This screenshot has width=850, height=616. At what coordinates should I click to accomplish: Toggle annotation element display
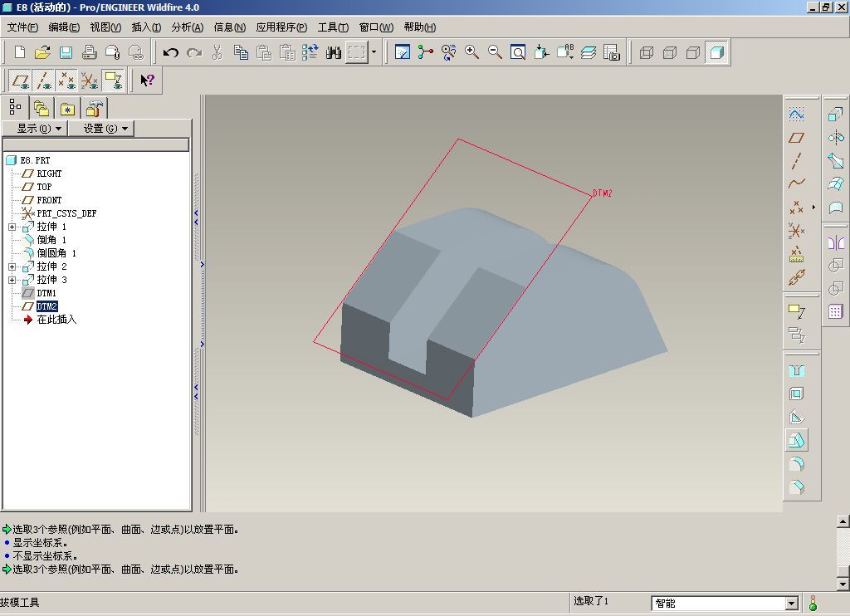pyautogui.click(x=113, y=81)
